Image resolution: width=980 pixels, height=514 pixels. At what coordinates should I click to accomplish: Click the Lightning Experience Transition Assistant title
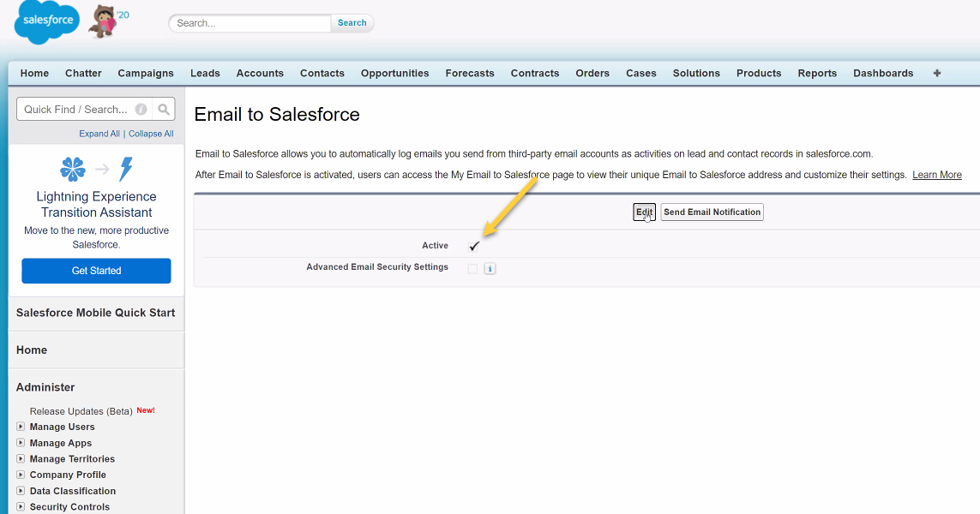96,204
